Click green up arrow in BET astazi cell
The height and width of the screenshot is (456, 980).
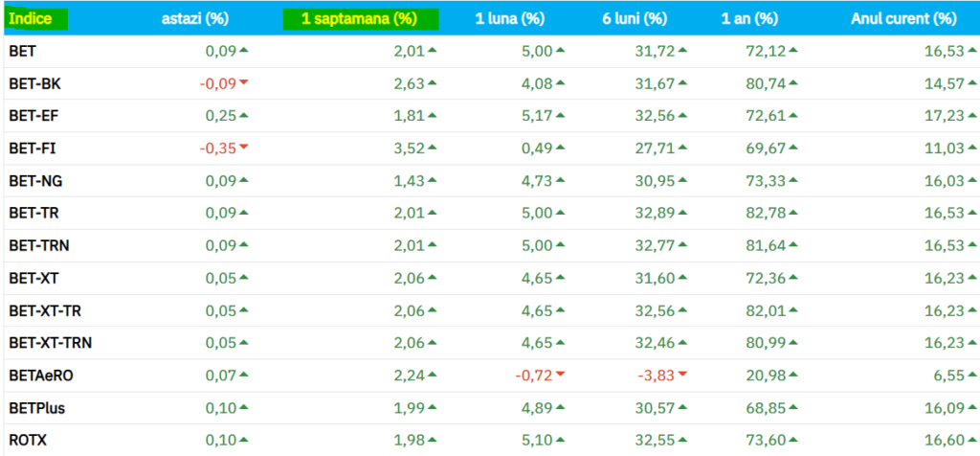(243, 50)
